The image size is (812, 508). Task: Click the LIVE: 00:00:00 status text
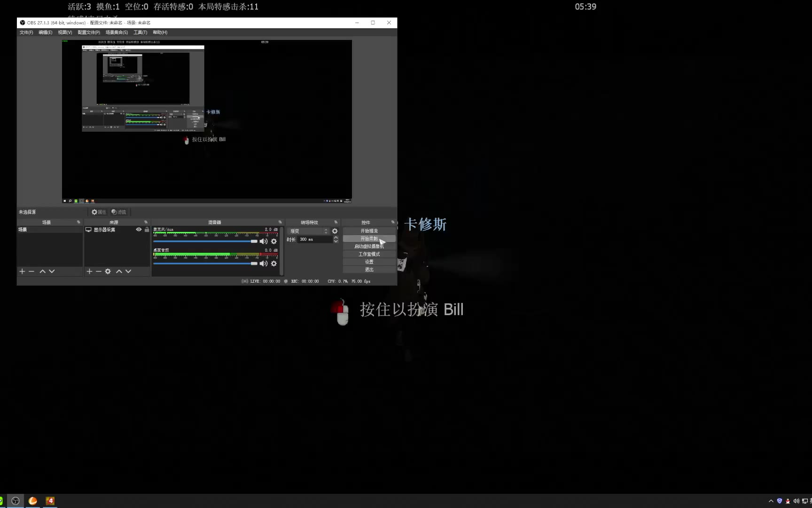coord(265,281)
